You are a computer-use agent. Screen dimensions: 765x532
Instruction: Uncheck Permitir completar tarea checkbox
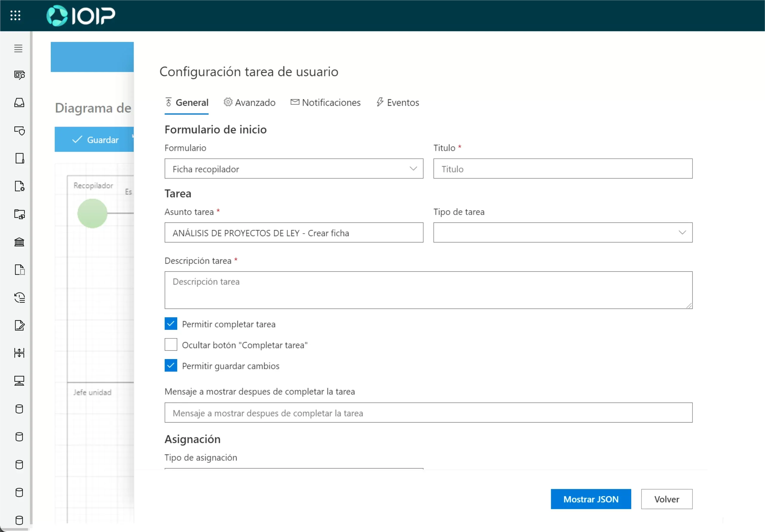(171, 324)
